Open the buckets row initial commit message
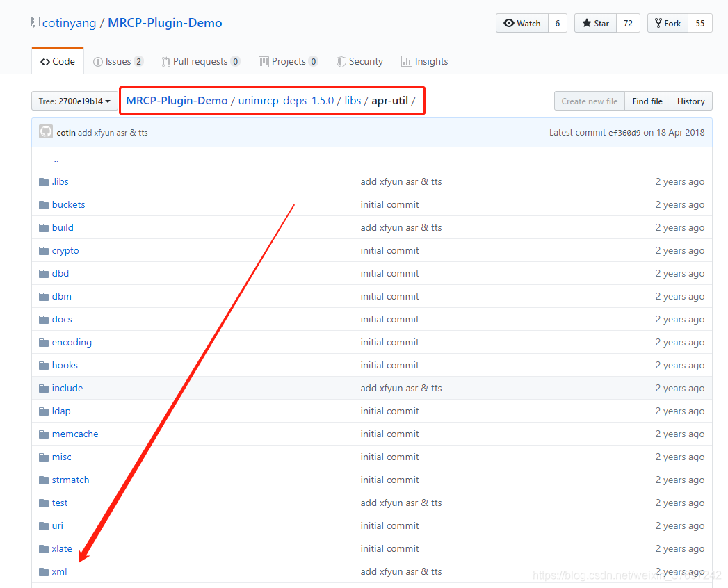Image resolution: width=728 pixels, height=588 pixels. point(389,204)
